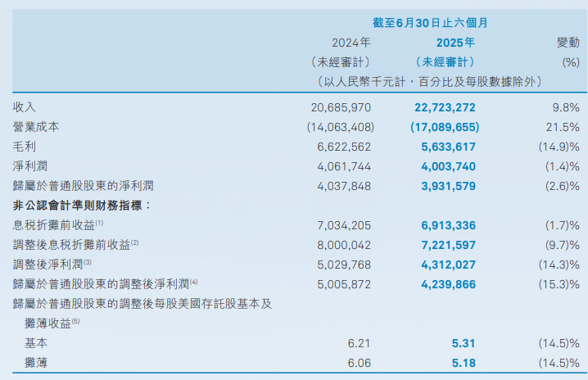The height and width of the screenshot is (380, 588).
Task: Click the value 6,913,336
Action: click(x=448, y=225)
